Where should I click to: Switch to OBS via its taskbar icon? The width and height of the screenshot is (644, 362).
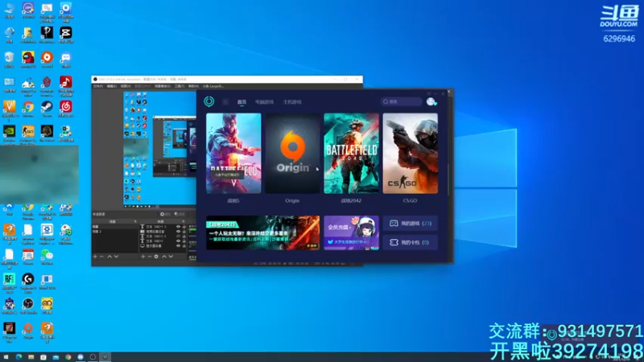pyautogui.click(x=93, y=357)
